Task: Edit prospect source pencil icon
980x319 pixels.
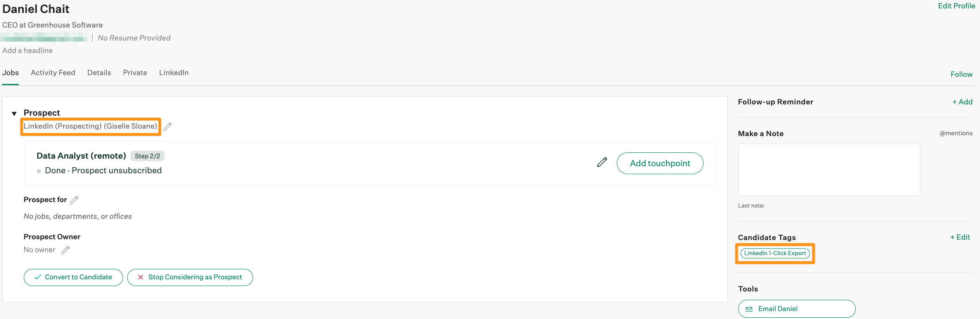Action: tap(168, 127)
